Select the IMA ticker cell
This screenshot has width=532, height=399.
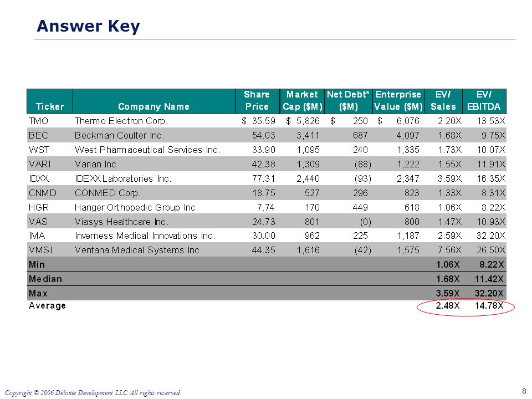click(37, 236)
